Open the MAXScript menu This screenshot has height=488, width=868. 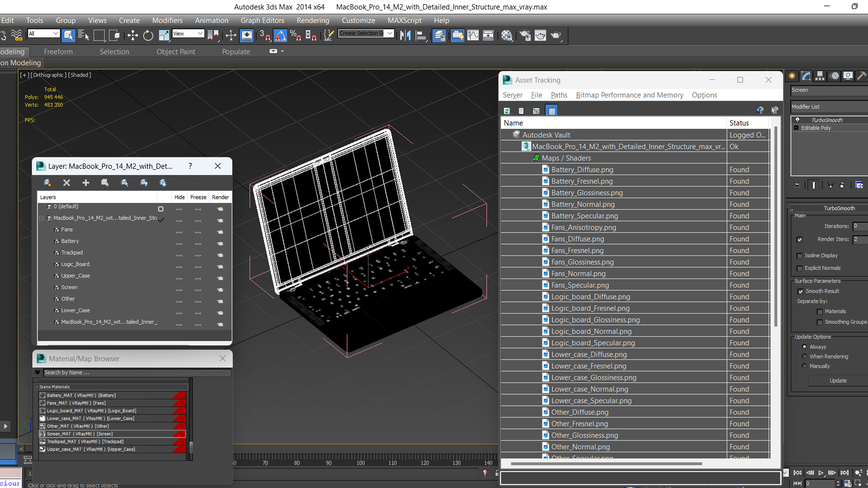tap(404, 20)
